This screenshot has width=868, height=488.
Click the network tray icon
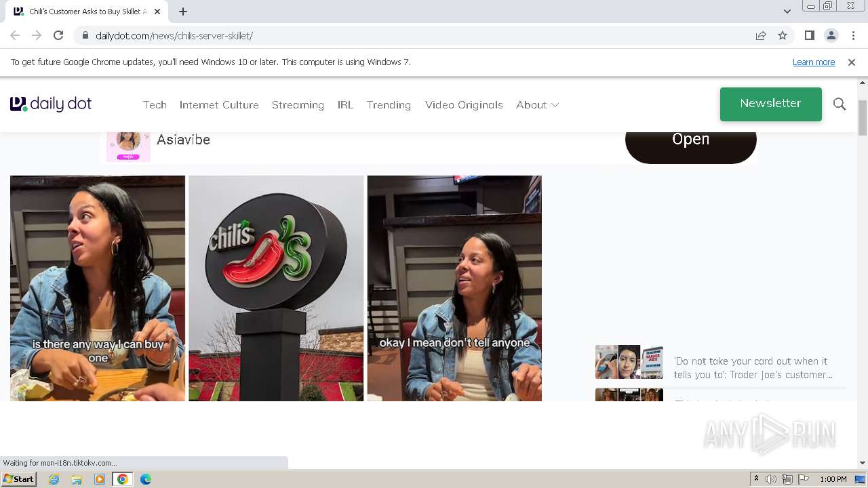point(787,479)
